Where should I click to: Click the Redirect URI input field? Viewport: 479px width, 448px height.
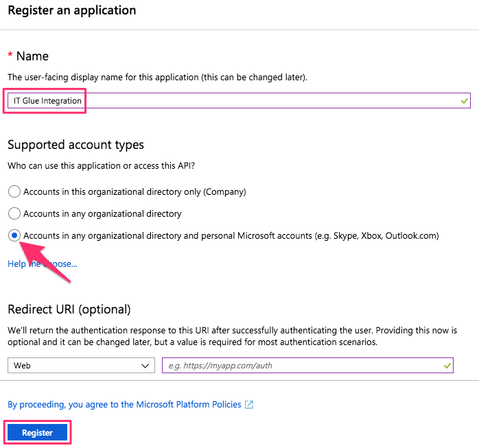pyautogui.click(x=307, y=365)
